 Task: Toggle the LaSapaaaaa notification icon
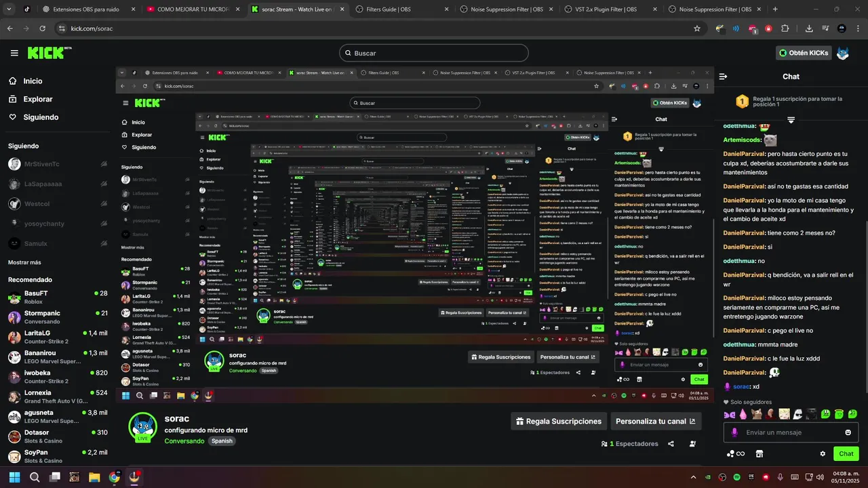104,184
